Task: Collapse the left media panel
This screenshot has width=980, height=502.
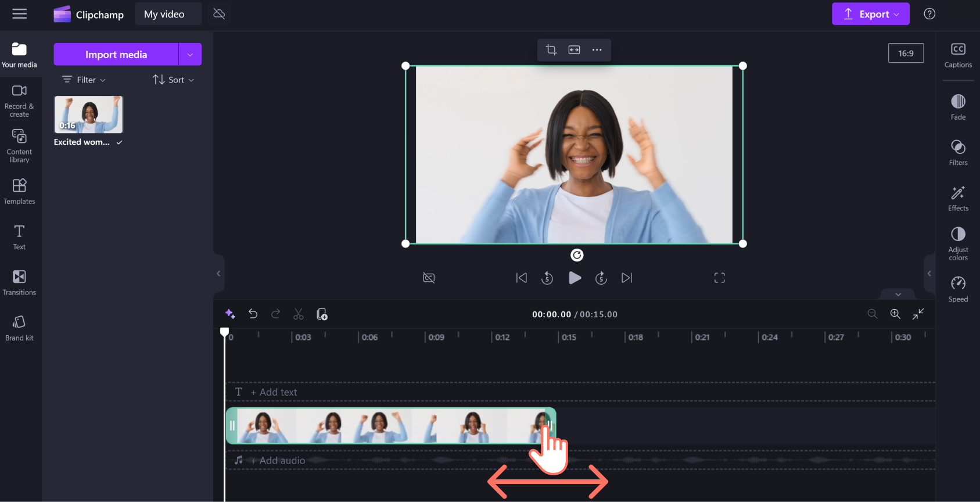Action: click(x=218, y=274)
